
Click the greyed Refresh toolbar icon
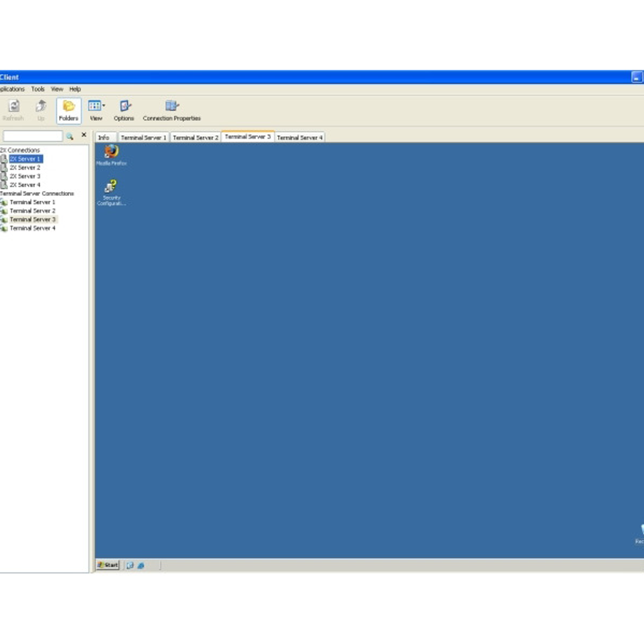pos(13,111)
